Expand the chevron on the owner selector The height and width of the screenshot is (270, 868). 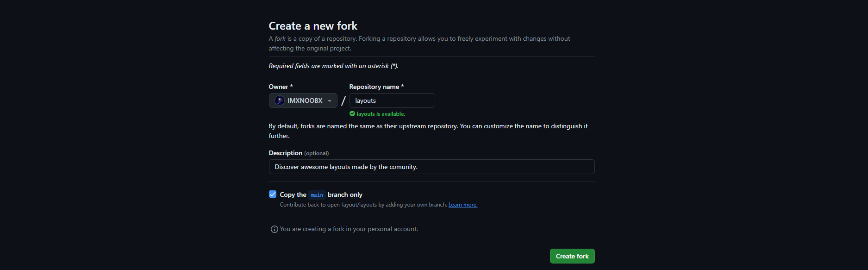pyautogui.click(x=329, y=100)
